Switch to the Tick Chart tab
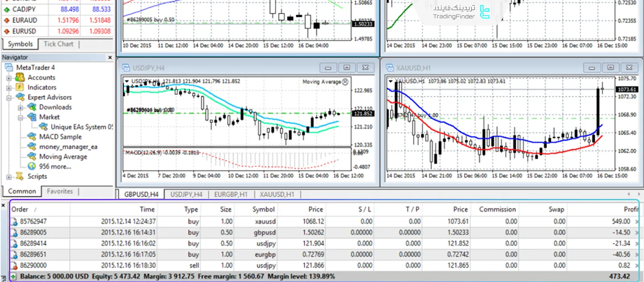Image resolution: width=644 pixels, height=282 pixels. point(58,44)
